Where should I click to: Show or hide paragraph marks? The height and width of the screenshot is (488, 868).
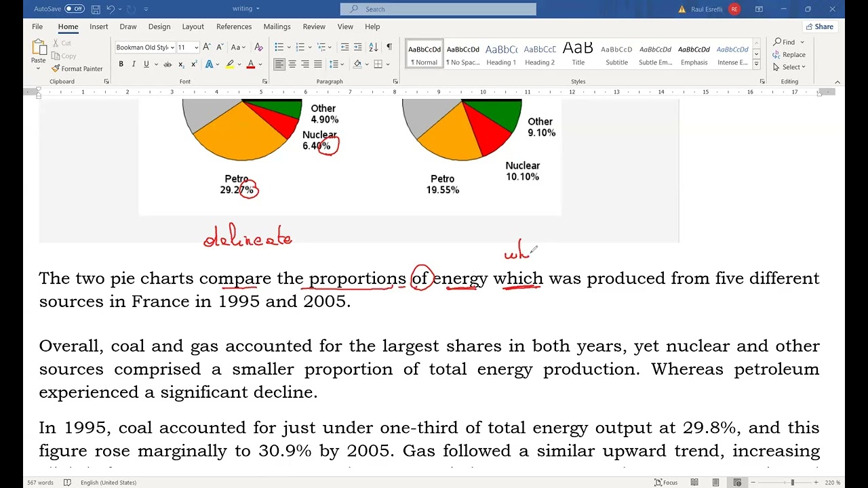coord(389,47)
